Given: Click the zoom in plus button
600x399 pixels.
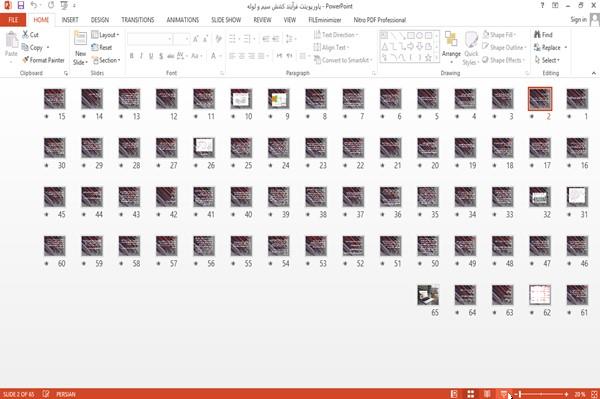Looking at the screenshot, I should tap(566, 394).
